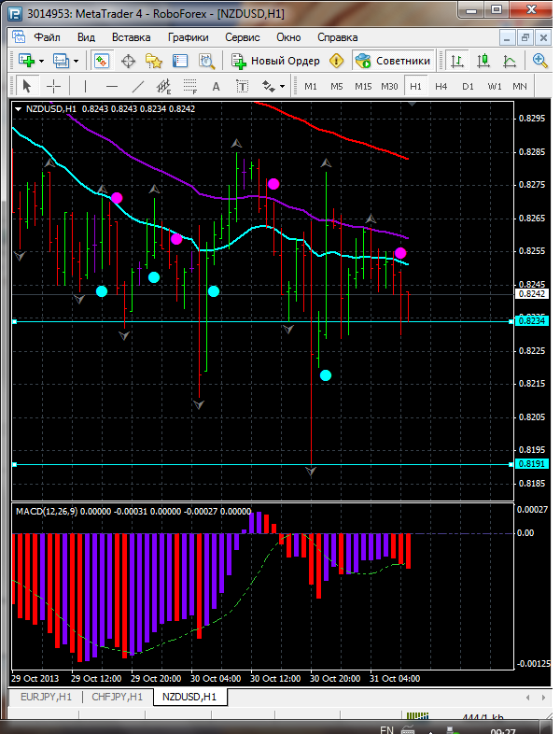Select the Vertical Line drawing tool
This screenshot has width=560, height=734.
[85, 86]
